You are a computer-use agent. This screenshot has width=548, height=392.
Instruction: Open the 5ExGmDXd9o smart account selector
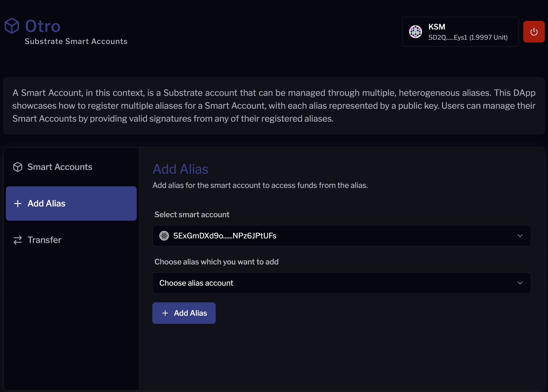[x=322, y=236]
